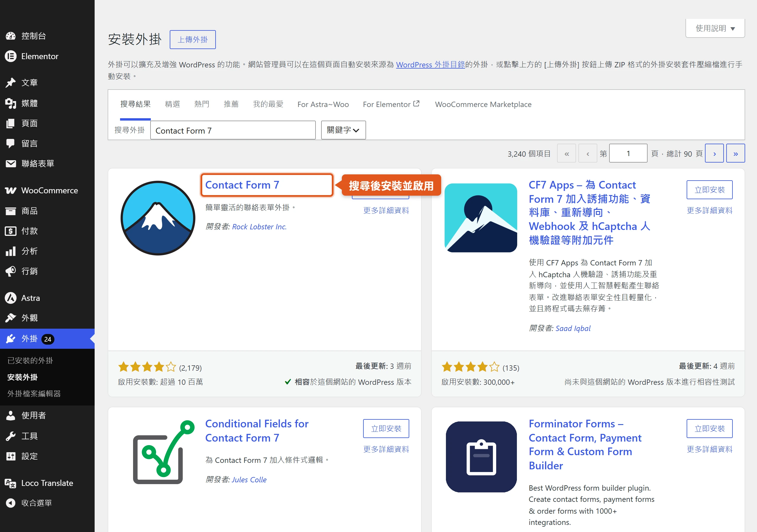Open developer link Rock Lobster Inc.

click(259, 227)
